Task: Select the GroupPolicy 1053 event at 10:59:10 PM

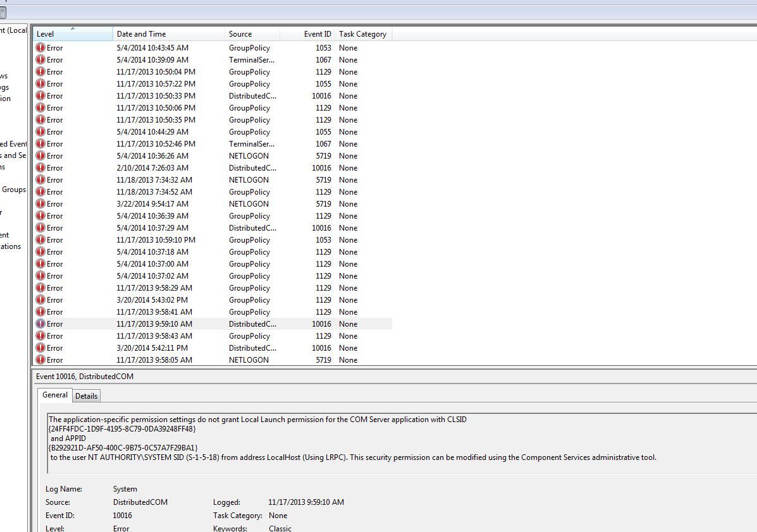Action: point(156,240)
